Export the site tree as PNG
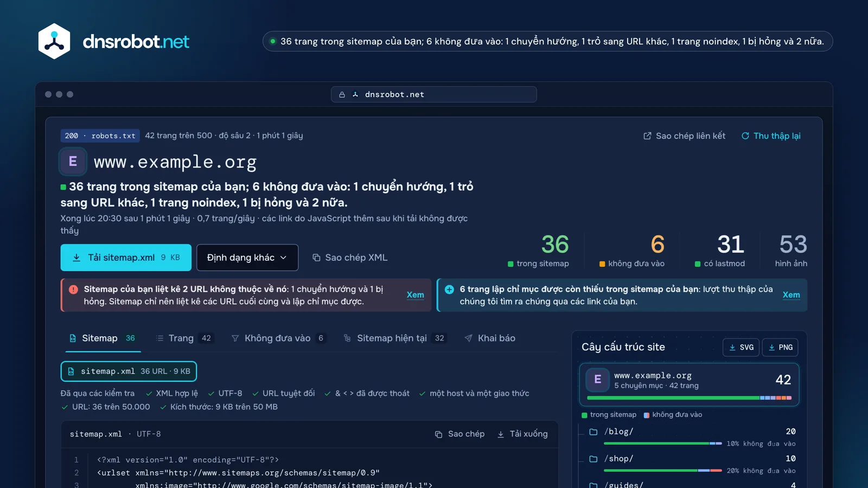 pyautogui.click(x=780, y=348)
